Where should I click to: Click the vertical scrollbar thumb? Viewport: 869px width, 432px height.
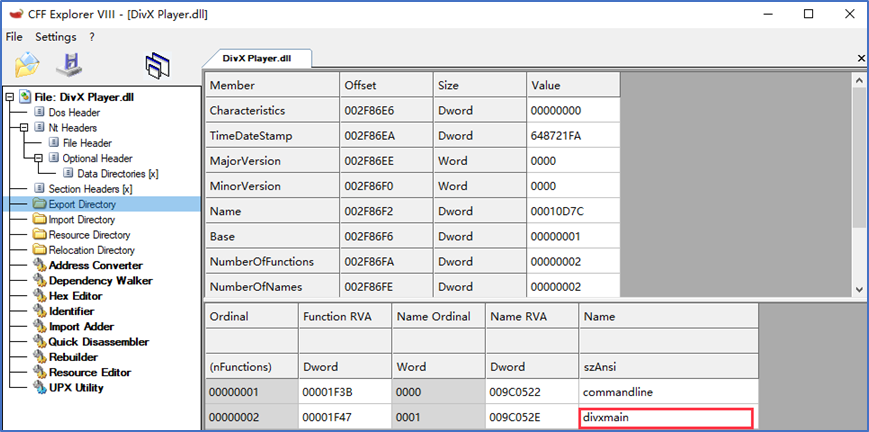click(858, 157)
